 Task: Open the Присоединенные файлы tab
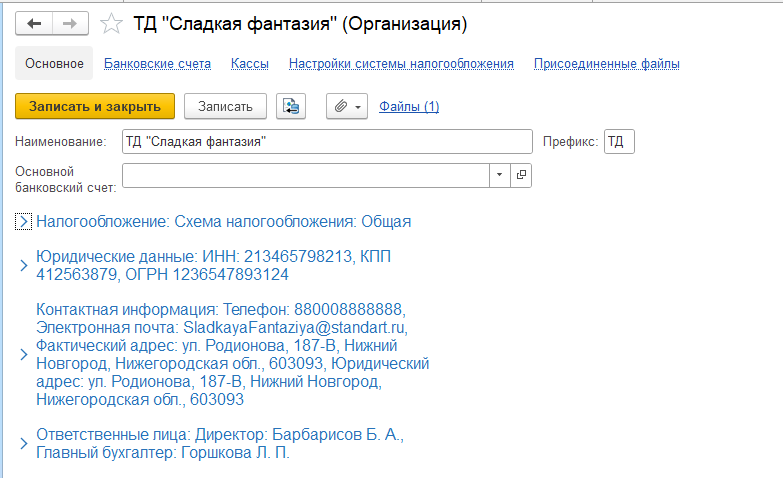(x=606, y=63)
